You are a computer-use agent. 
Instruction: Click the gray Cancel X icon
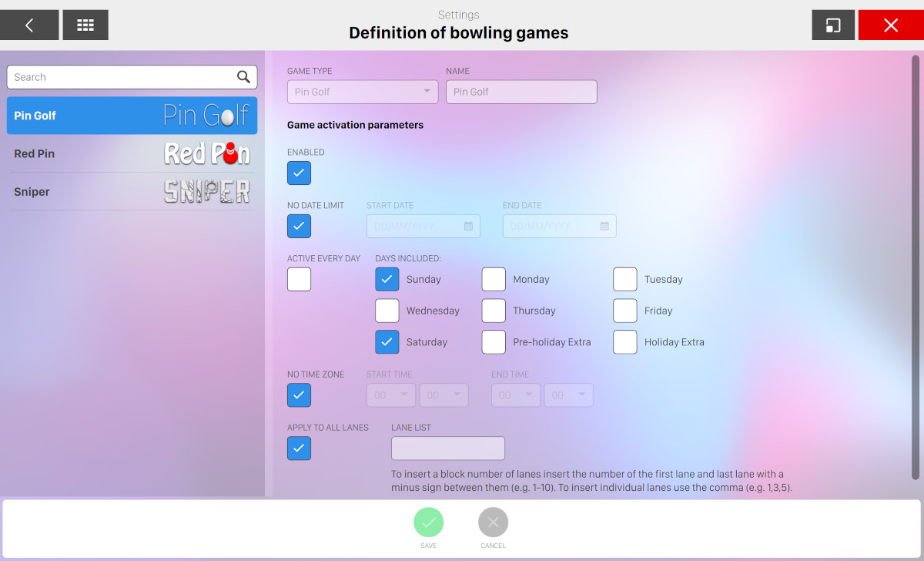pyautogui.click(x=494, y=522)
